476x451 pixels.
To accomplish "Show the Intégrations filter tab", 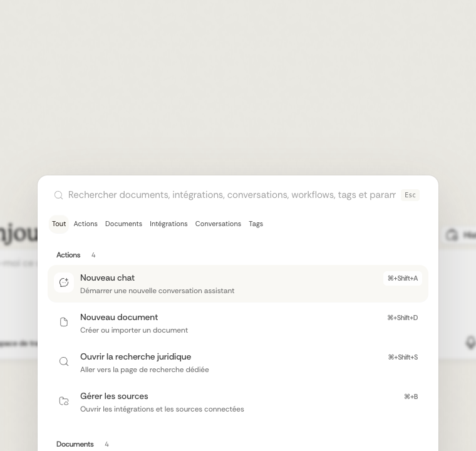I will pyautogui.click(x=168, y=224).
